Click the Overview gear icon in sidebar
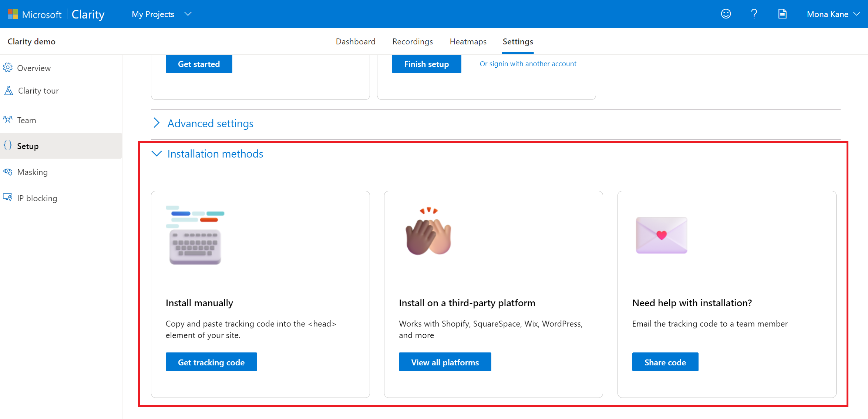 coord(8,68)
